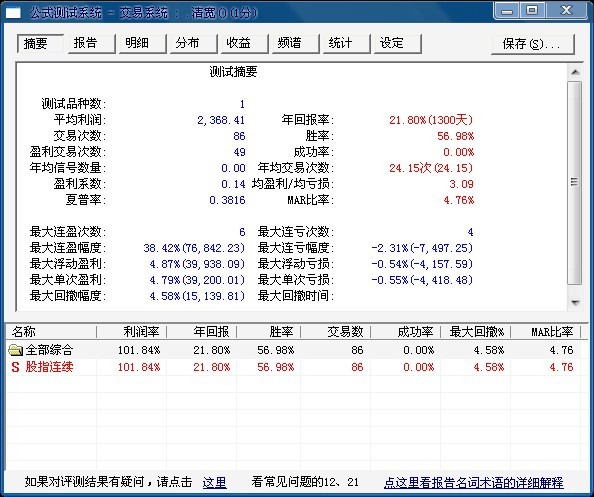Sort by the 利润率 column header
594x497 pixels.
131,332
